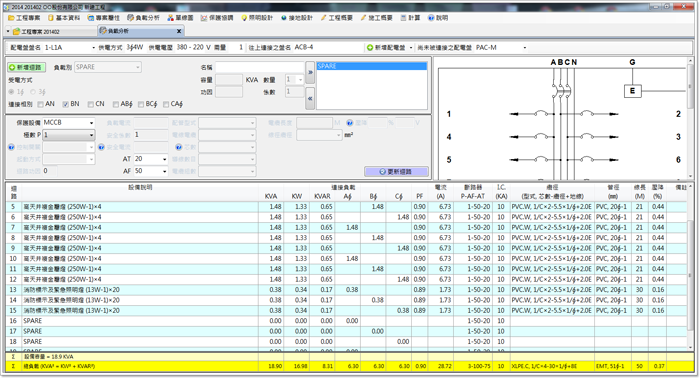
Task: Toggle the ABφ phase checkbox
Action: click(x=116, y=104)
